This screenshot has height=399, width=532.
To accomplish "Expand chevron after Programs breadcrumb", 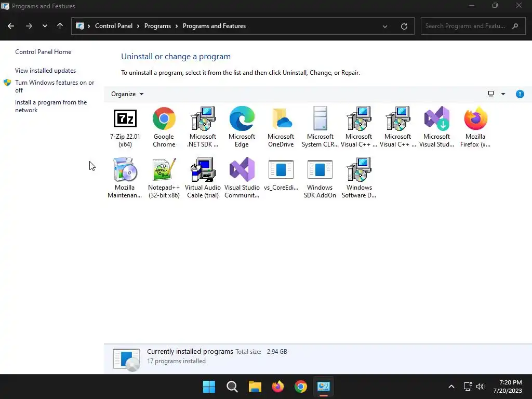I will (x=177, y=26).
